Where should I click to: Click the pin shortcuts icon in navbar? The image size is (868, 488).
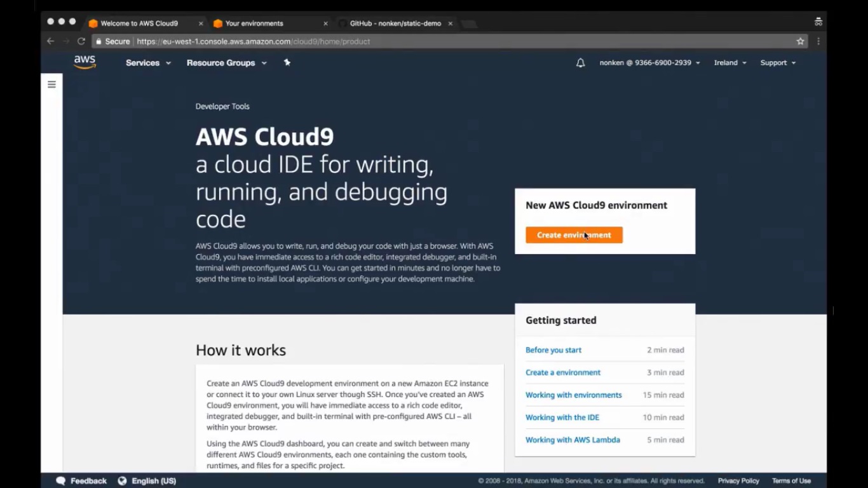[287, 62]
